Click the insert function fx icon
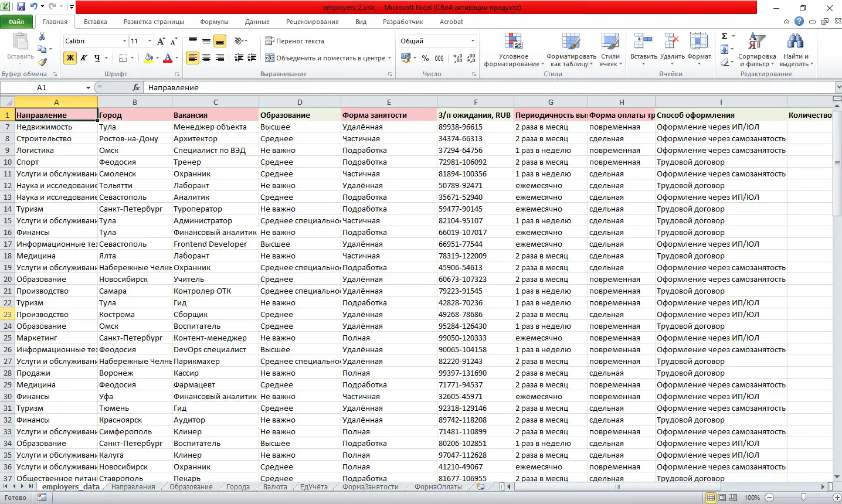The image size is (842, 504). click(x=136, y=87)
